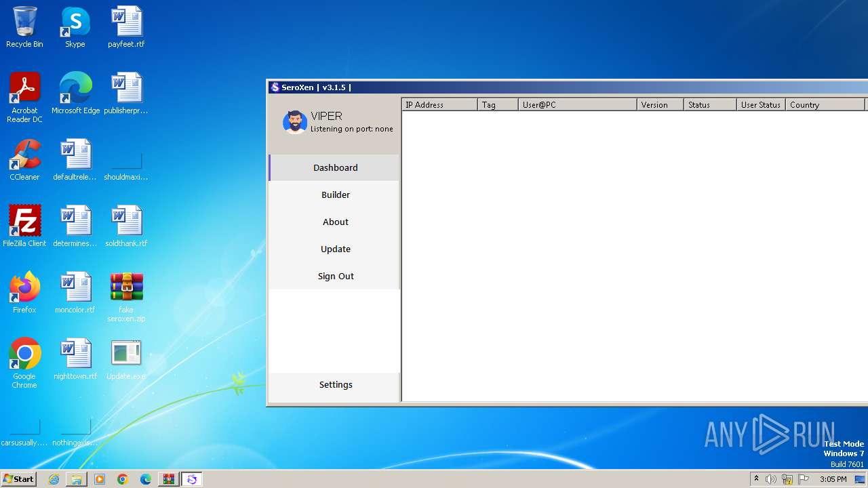Select FileZilla Client desktop shortcut
The width and height of the screenshot is (868, 488).
click(x=24, y=226)
